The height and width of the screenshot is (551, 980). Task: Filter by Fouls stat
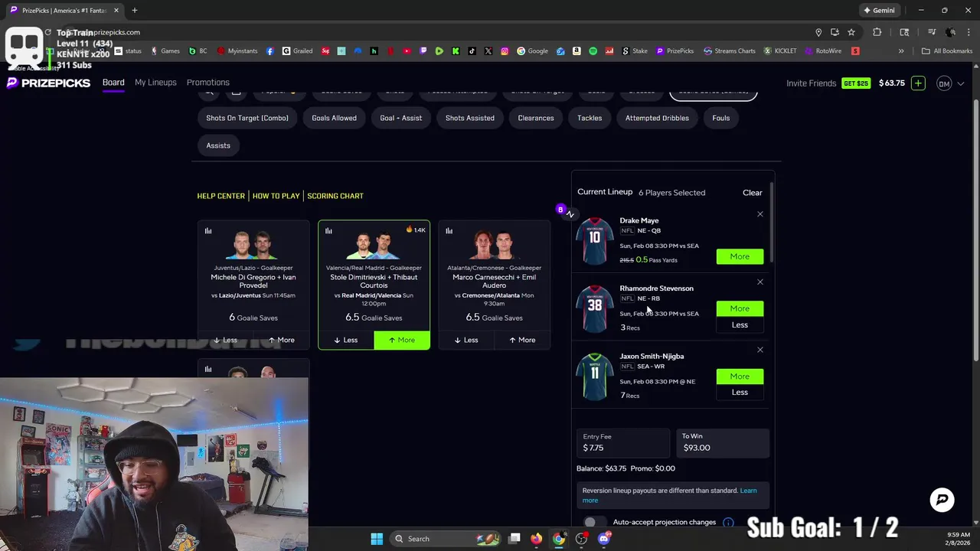(721, 118)
